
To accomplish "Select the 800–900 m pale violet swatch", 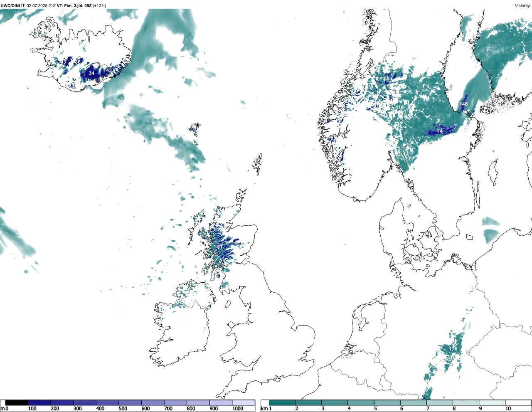I will pos(198,402).
